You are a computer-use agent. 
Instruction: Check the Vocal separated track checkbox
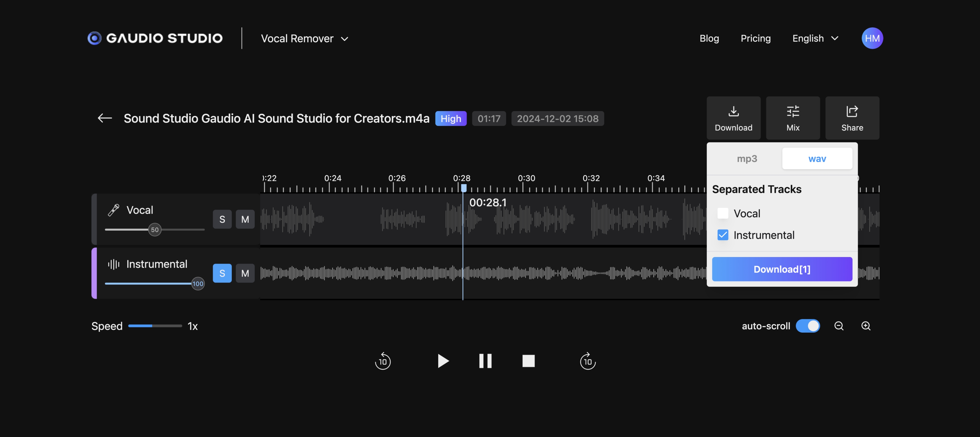(723, 214)
